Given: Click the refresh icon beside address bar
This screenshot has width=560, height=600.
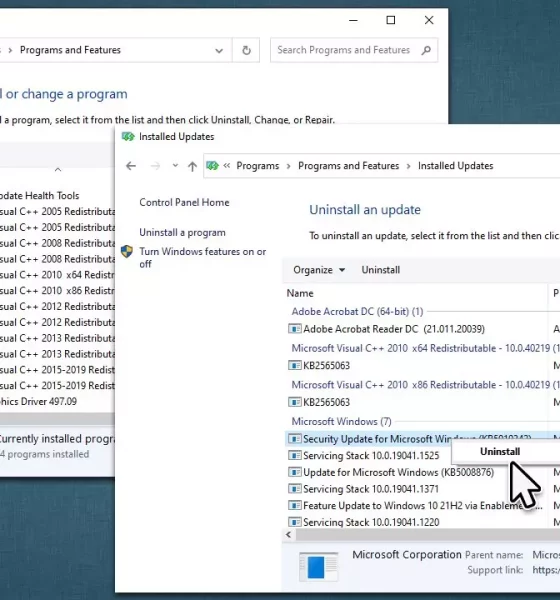Looking at the screenshot, I should point(246,50).
